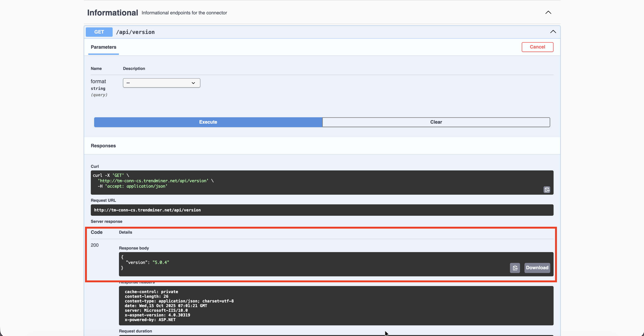Download the response body

(x=537, y=268)
